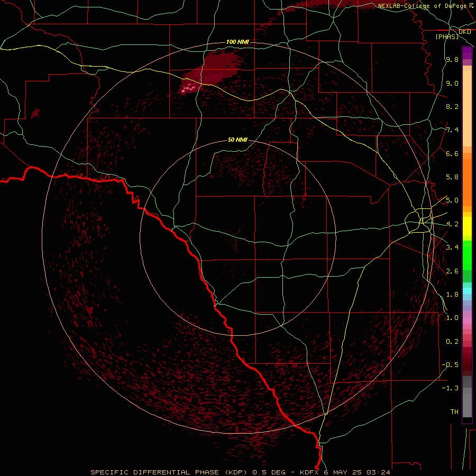
Task: Click the 4.2 scale value
Action: click(452, 224)
